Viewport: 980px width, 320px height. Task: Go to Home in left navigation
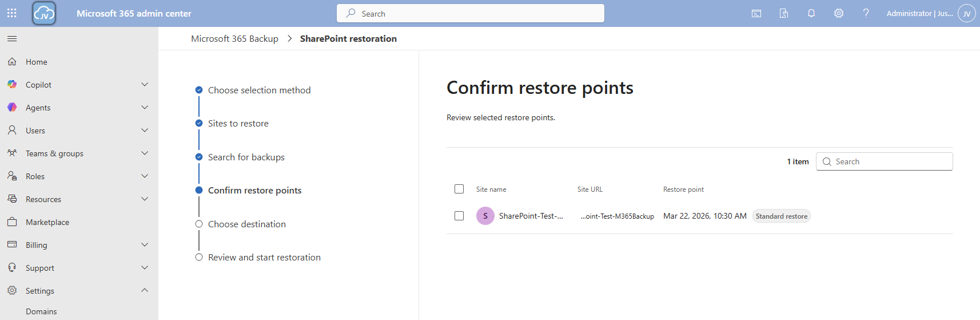click(36, 62)
